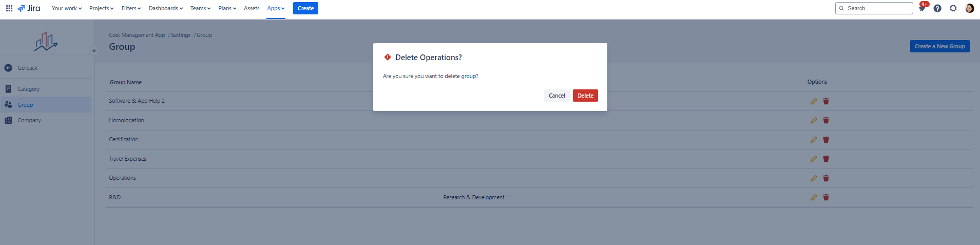The height and width of the screenshot is (245, 980).
Task: Open the app switcher grid icon
Action: click(9, 8)
